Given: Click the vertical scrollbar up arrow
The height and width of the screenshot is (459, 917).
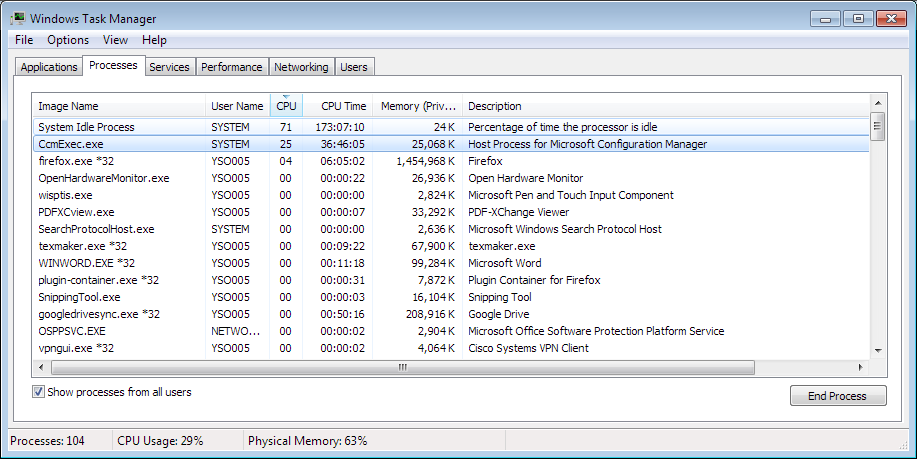Looking at the screenshot, I should [878, 103].
